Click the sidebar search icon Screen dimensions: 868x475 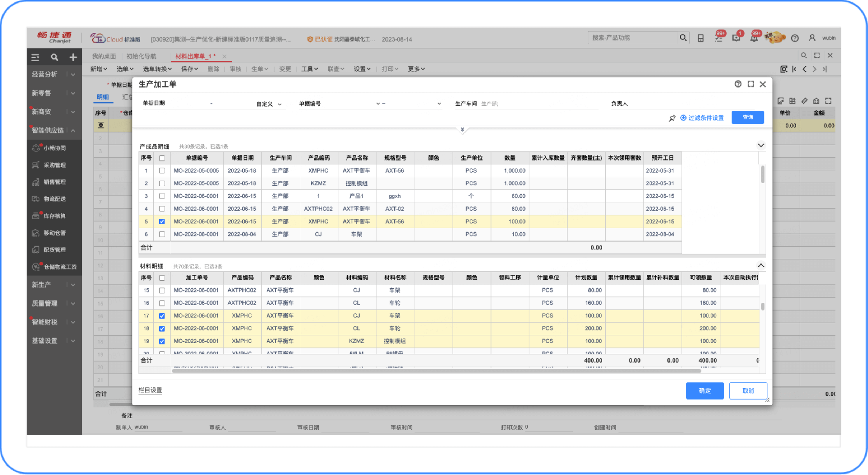(54, 57)
